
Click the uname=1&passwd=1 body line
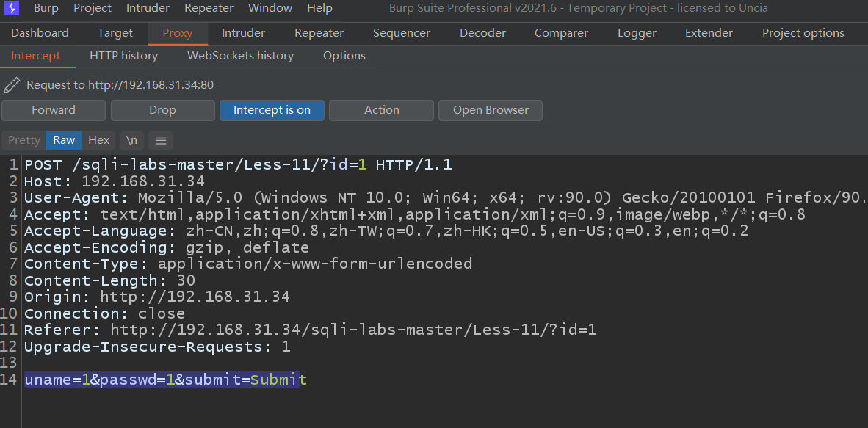coord(165,380)
